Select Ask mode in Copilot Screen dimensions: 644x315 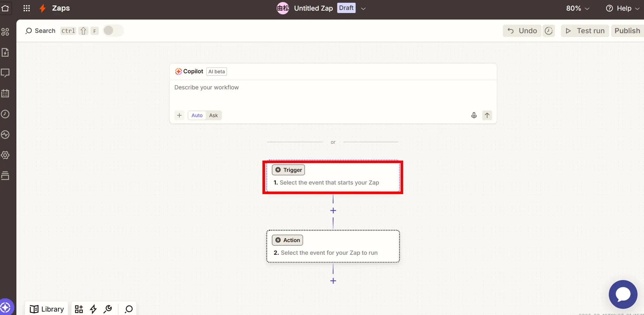pyautogui.click(x=213, y=115)
